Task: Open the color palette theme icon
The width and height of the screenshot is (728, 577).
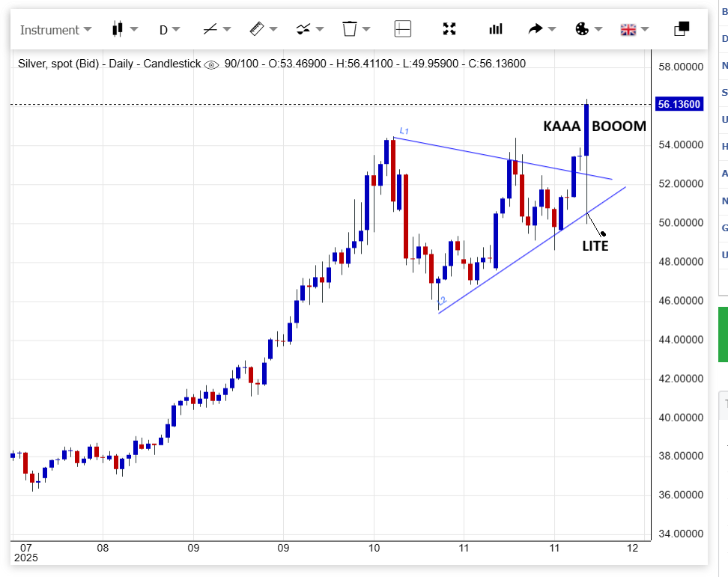Action: point(582,29)
